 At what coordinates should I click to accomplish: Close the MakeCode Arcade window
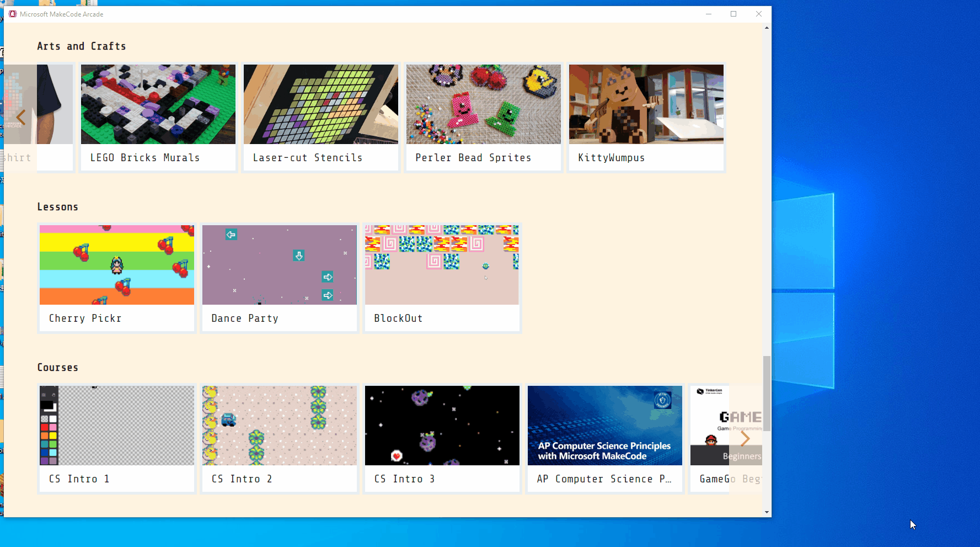[759, 14]
